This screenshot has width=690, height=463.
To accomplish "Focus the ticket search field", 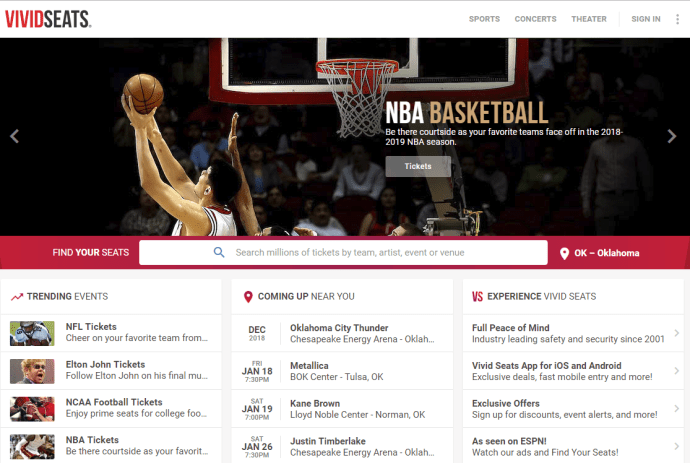I will click(x=343, y=253).
